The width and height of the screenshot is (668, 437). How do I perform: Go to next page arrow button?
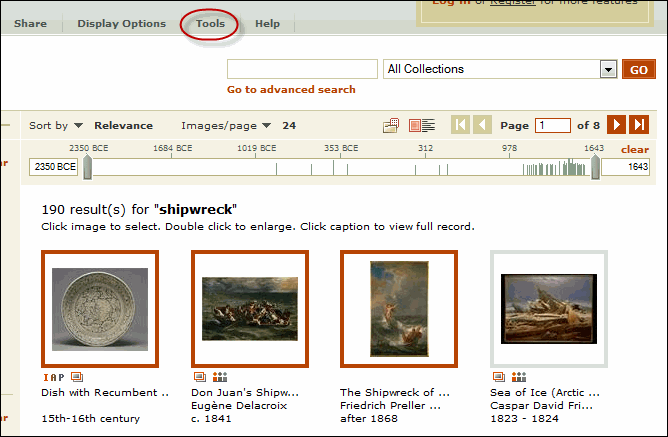pos(616,125)
